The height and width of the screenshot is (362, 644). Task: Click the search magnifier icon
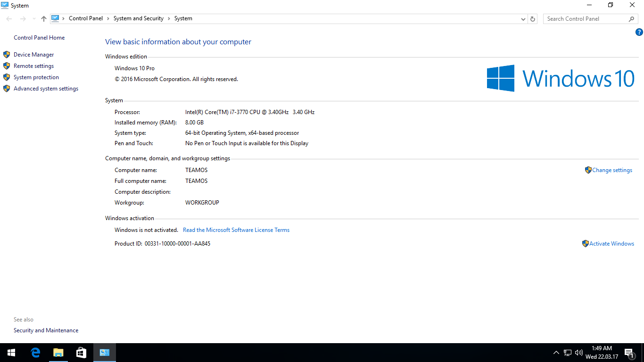click(632, 19)
